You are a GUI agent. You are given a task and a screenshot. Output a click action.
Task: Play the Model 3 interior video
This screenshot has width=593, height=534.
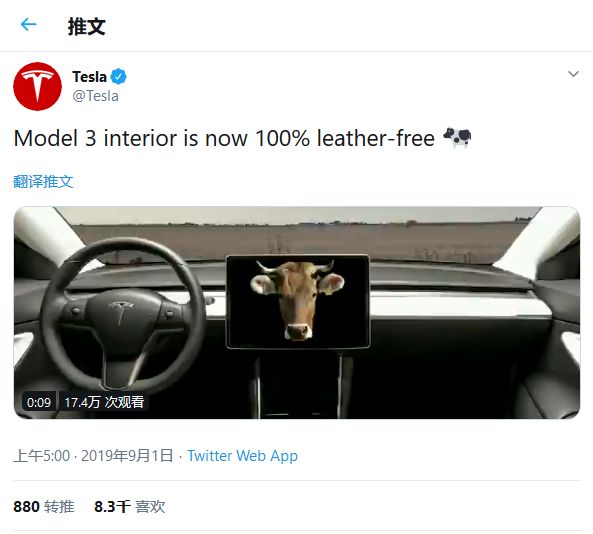pos(297,312)
